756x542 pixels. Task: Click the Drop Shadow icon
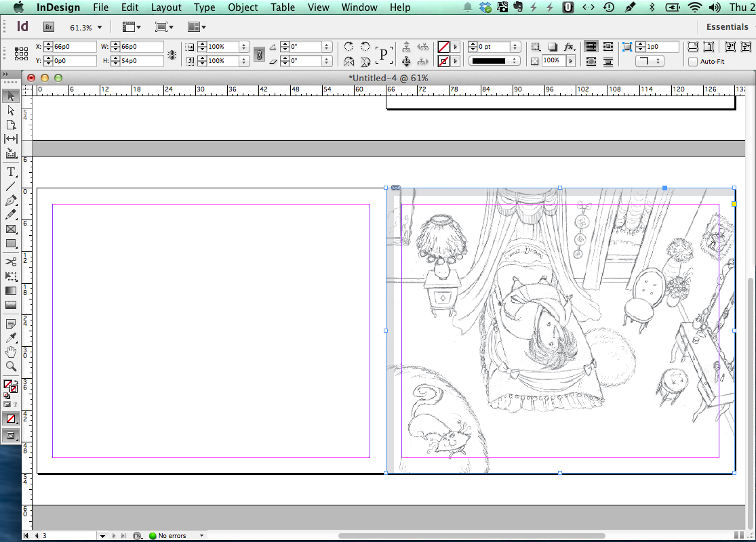click(x=553, y=47)
